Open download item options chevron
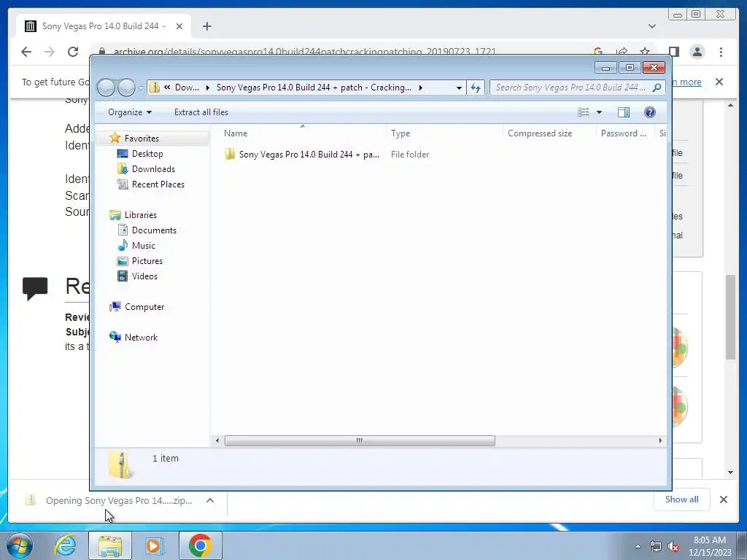This screenshot has width=747, height=560. [209, 500]
